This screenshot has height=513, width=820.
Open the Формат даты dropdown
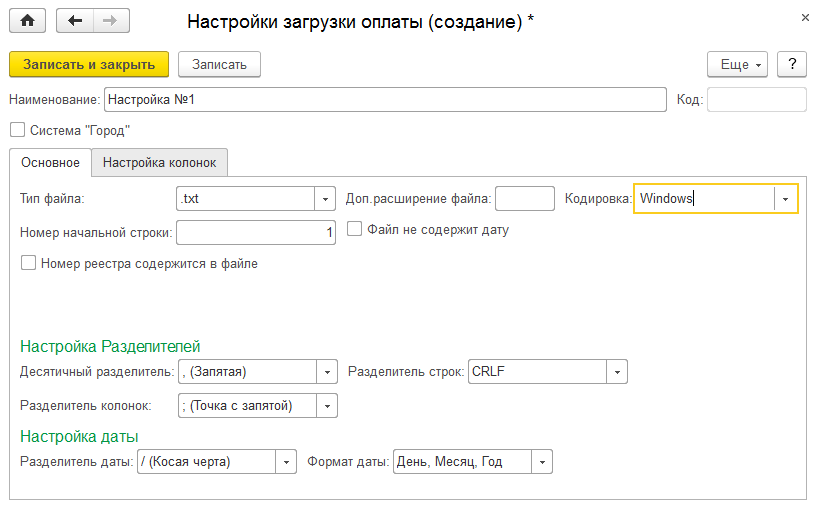(x=542, y=462)
